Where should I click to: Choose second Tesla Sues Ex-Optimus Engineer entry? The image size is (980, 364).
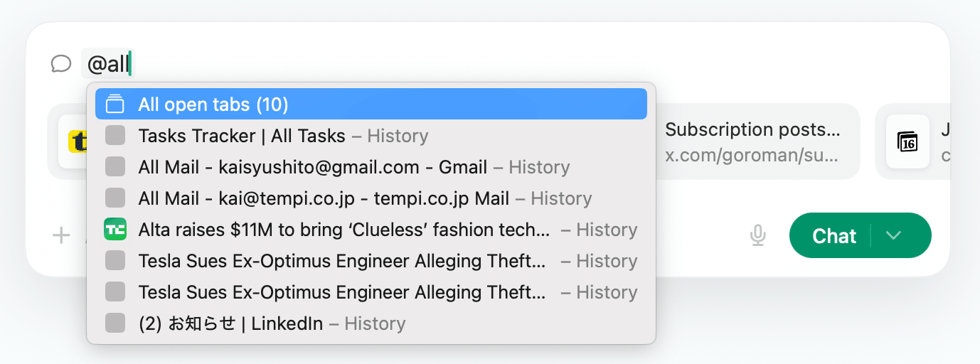click(342, 292)
